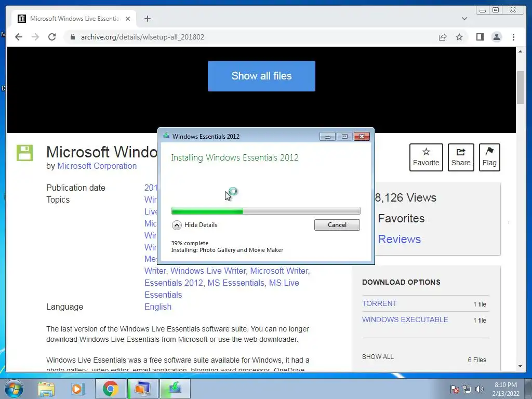The height and width of the screenshot is (399, 532).
Task: Click the Show all files button
Action: coord(261,76)
